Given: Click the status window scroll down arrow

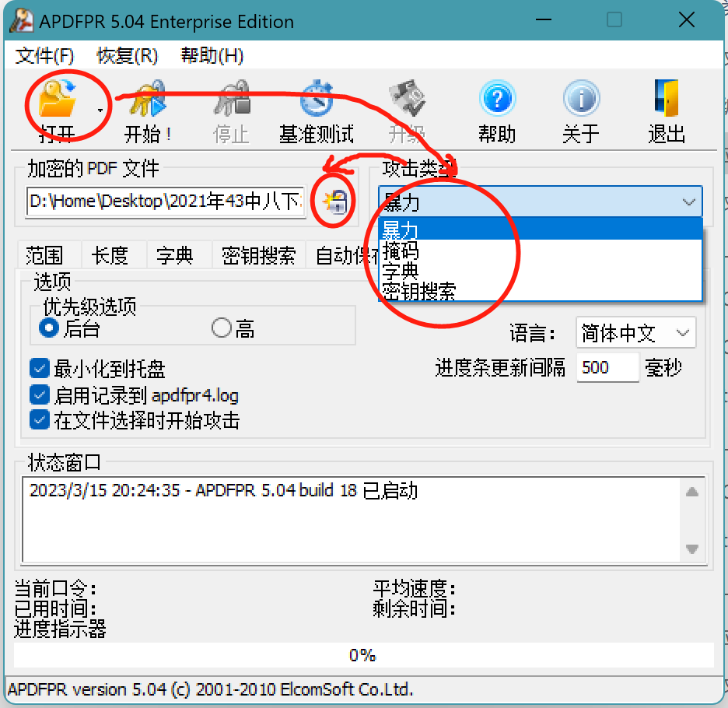Looking at the screenshot, I should click(x=691, y=549).
